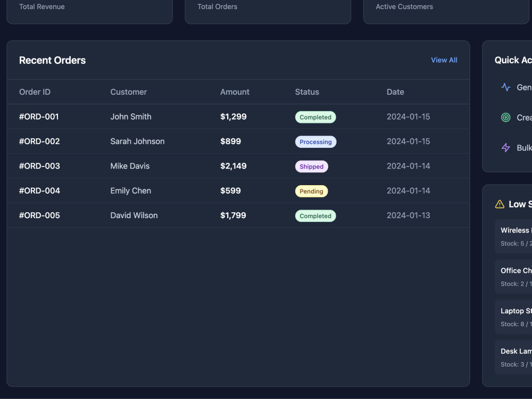This screenshot has width=532, height=399.
Task: Select order #ORD-004
Action: point(39,191)
